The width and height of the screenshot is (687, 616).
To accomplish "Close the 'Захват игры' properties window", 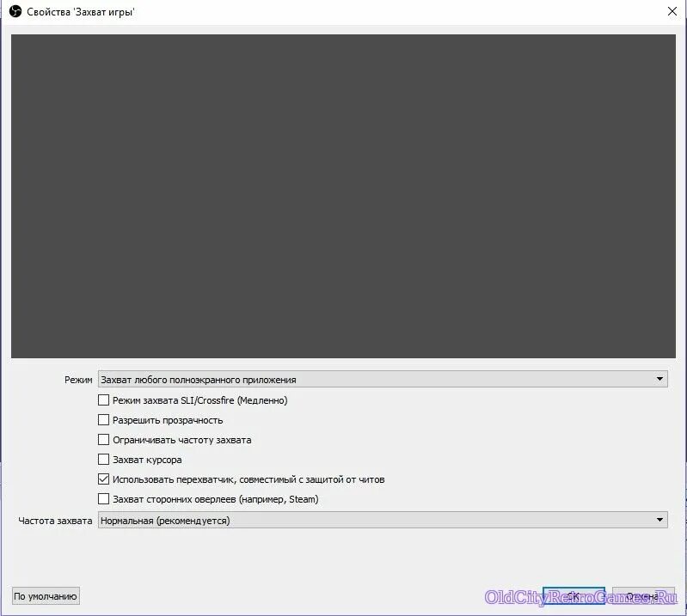I will (672, 11).
